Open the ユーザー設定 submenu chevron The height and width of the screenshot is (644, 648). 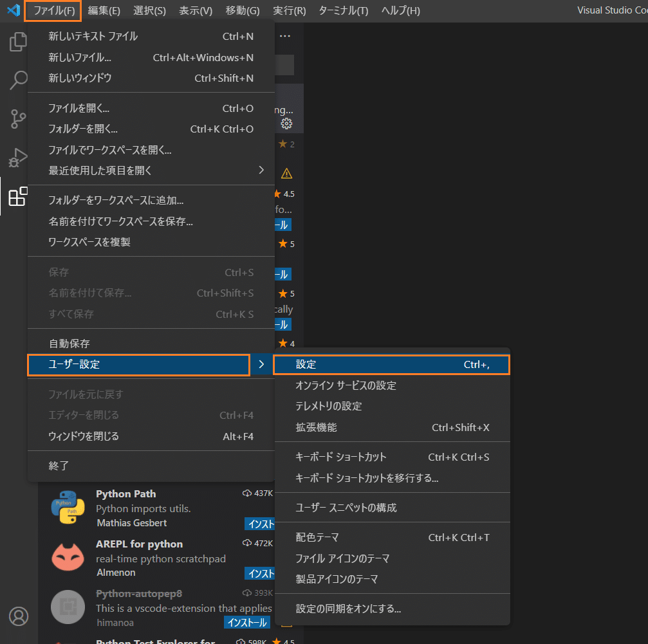[263, 364]
